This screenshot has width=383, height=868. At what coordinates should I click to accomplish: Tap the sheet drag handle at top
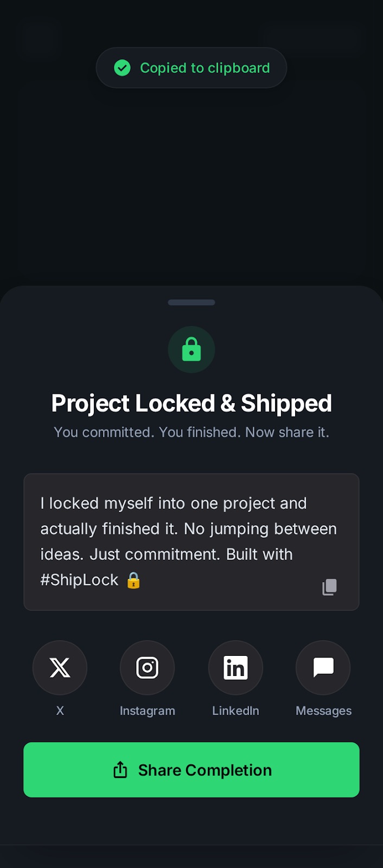(191, 302)
